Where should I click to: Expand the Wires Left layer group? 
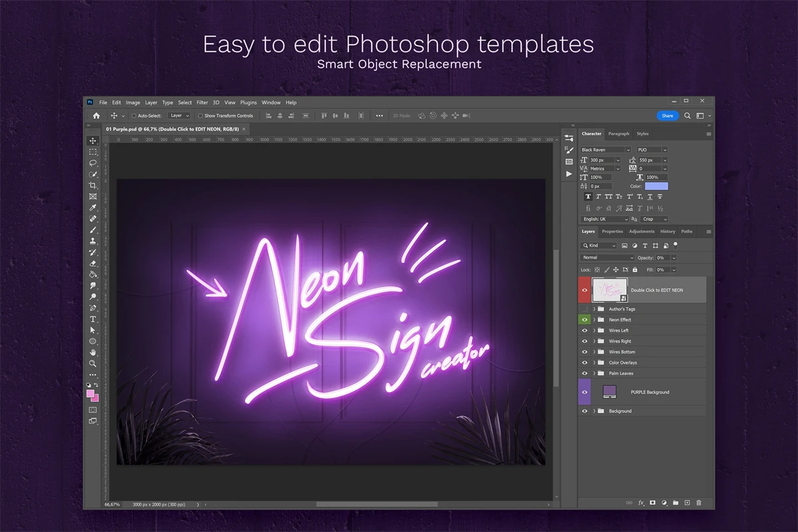pyautogui.click(x=594, y=331)
